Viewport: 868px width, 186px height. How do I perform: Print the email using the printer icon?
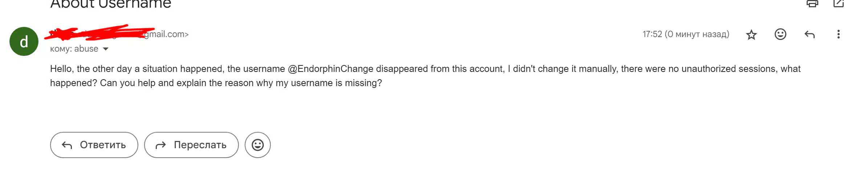(812, 4)
